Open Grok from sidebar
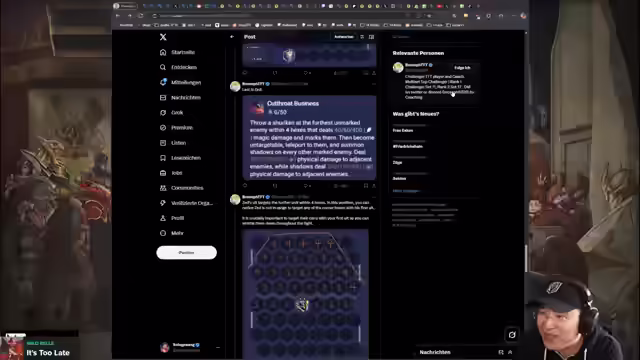The width and height of the screenshot is (640, 360). [x=171, y=113]
